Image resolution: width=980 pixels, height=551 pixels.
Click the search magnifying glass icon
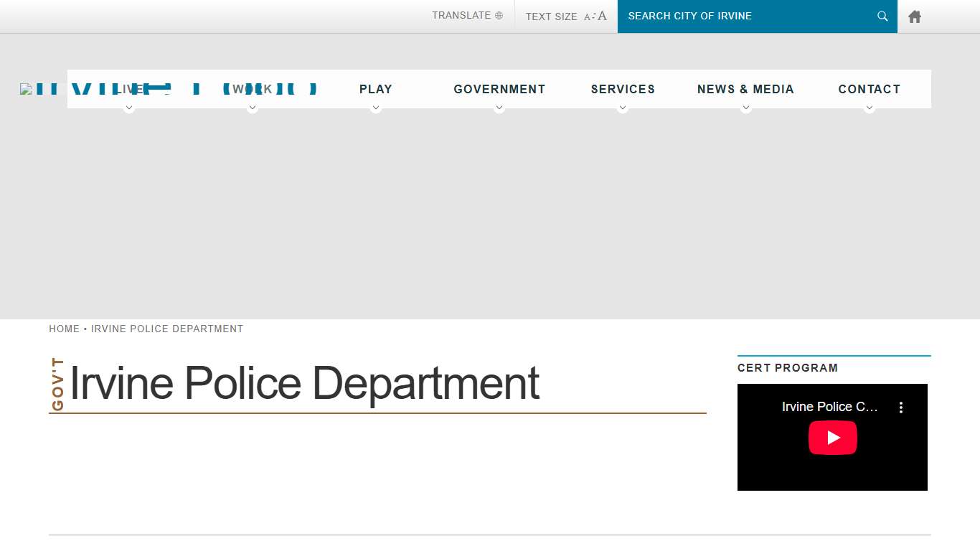(882, 16)
